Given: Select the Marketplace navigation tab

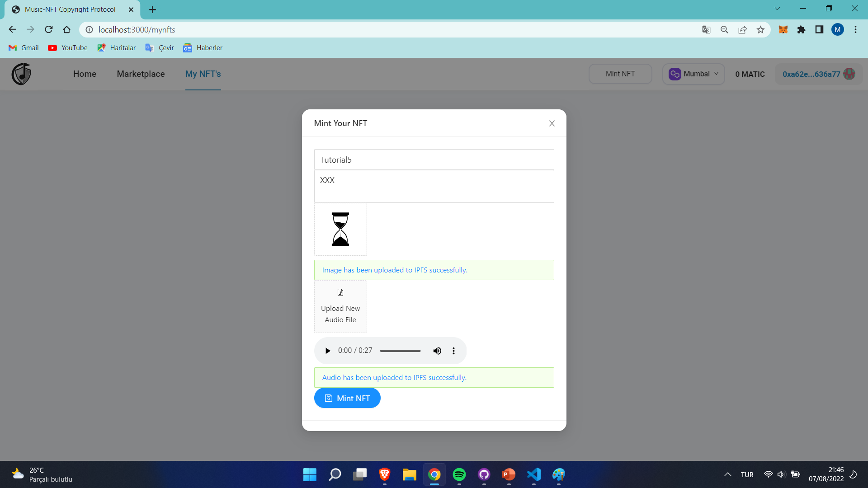Looking at the screenshot, I should (x=141, y=74).
